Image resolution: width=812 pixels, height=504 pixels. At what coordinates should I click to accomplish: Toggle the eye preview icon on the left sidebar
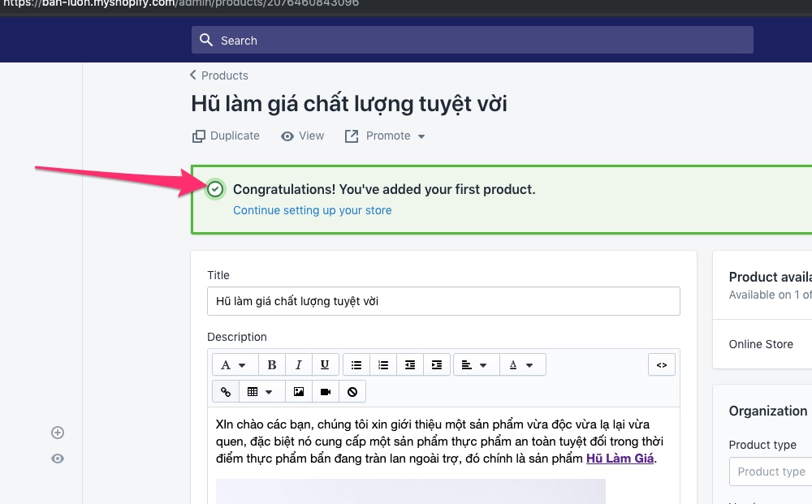(x=57, y=459)
